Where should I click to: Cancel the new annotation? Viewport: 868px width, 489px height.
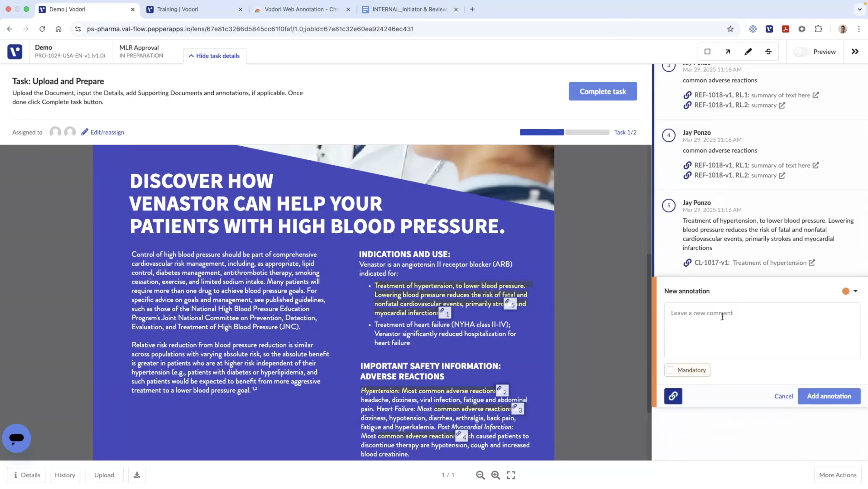pyautogui.click(x=783, y=396)
